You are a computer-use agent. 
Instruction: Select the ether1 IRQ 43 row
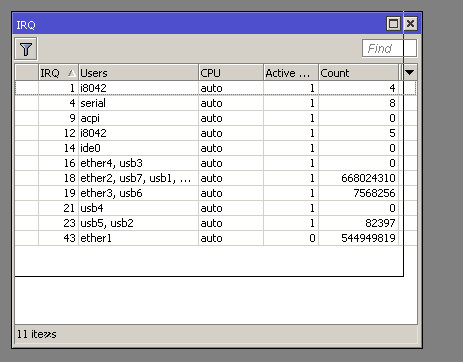pos(216,238)
